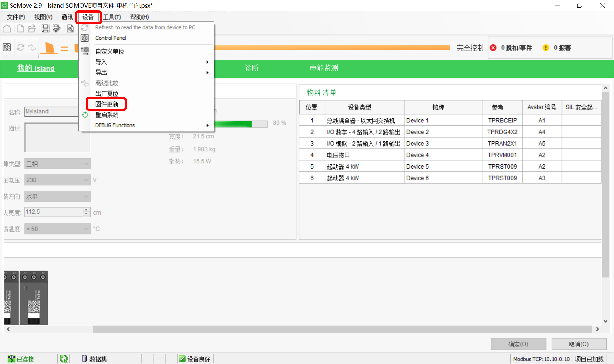The height and width of the screenshot is (364, 614).
Task: Click the 数据集 status bar icon
Action: pyautogui.click(x=84, y=359)
